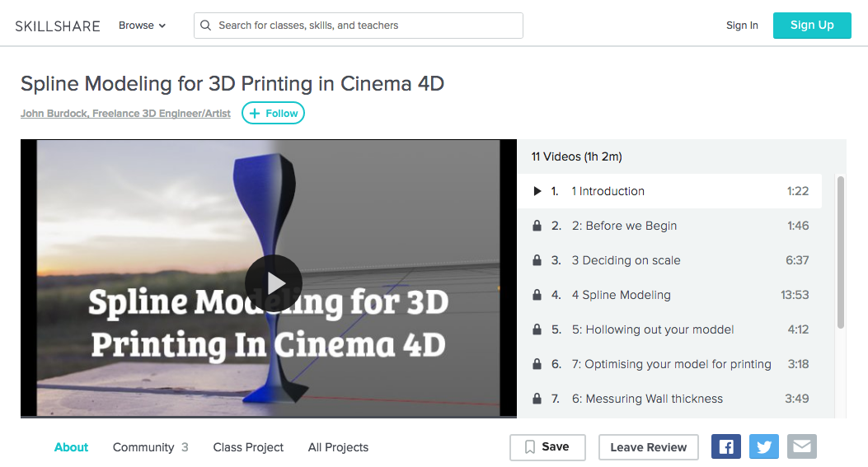868x467 pixels.
Task: Select lesson 3 Deciding on scale
Action: pos(669,260)
